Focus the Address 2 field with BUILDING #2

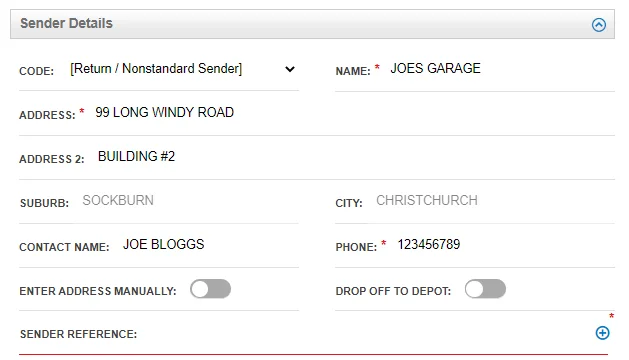(x=355, y=157)
